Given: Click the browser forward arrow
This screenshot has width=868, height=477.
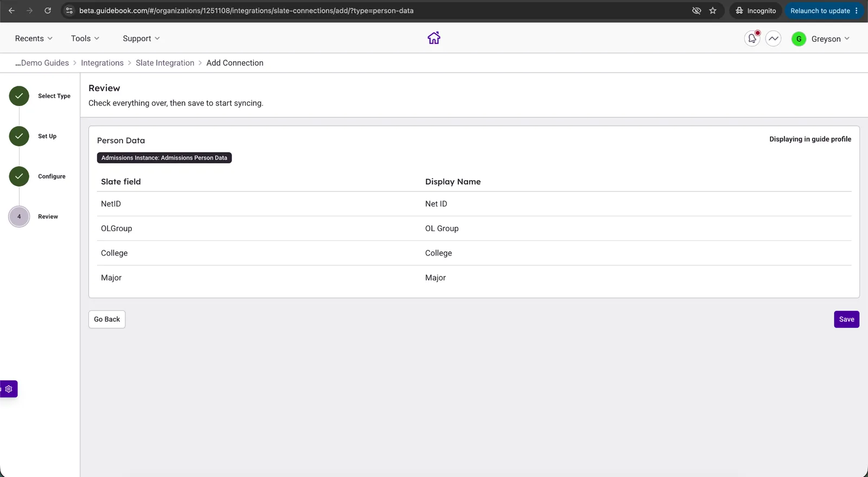Looking at the screenshot, I should tap(29, 10).
